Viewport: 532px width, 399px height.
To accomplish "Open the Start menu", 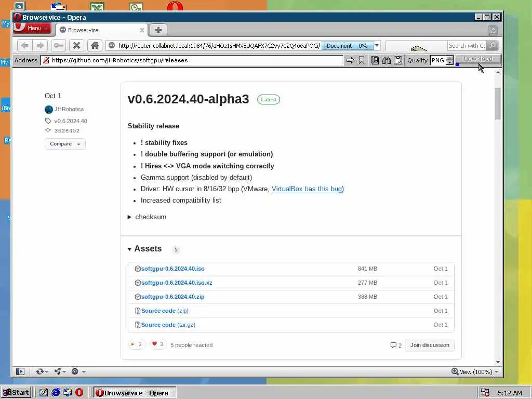I will (x=16, y=393).
